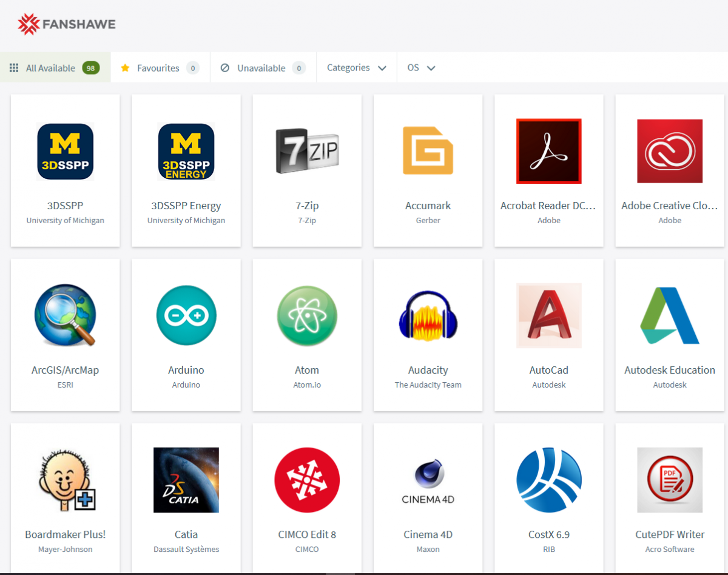Switch to the Favourites tab
Viewport: 728px width, 575px height.
tap(159, 67)
